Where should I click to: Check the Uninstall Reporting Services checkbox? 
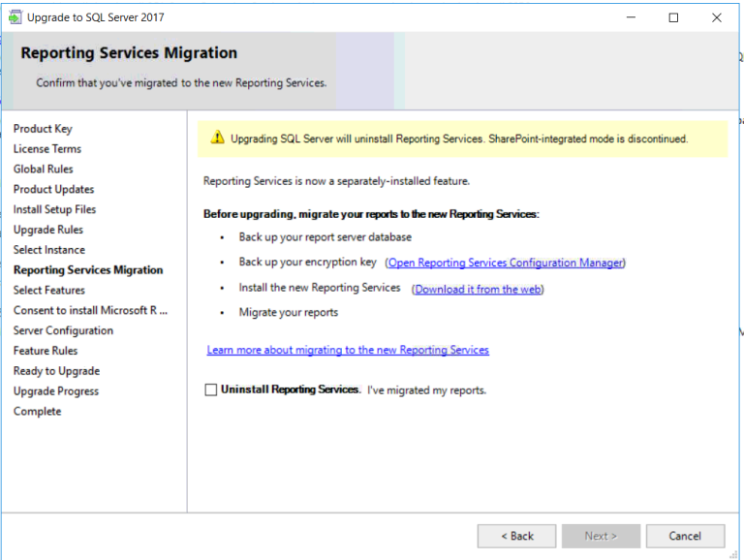(211, 390)
